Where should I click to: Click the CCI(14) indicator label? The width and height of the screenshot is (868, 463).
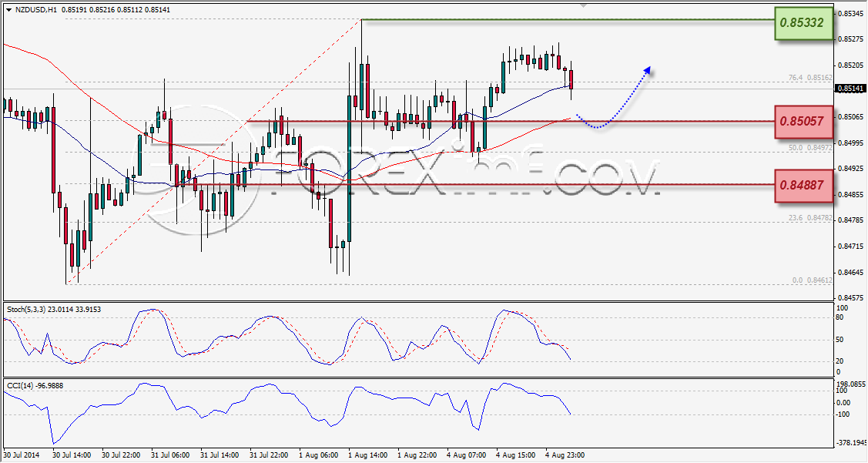pos(19,385)
